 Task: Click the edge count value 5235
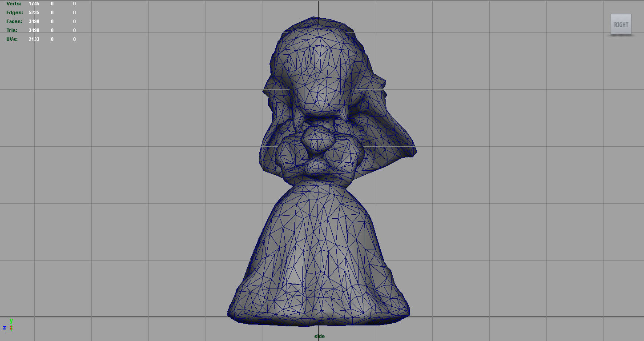(x=34, y=12)
